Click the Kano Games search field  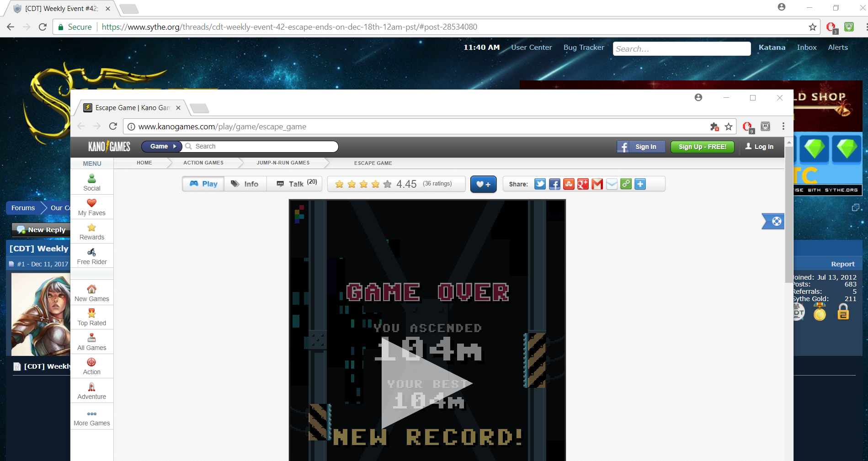[x=261, y=146]
